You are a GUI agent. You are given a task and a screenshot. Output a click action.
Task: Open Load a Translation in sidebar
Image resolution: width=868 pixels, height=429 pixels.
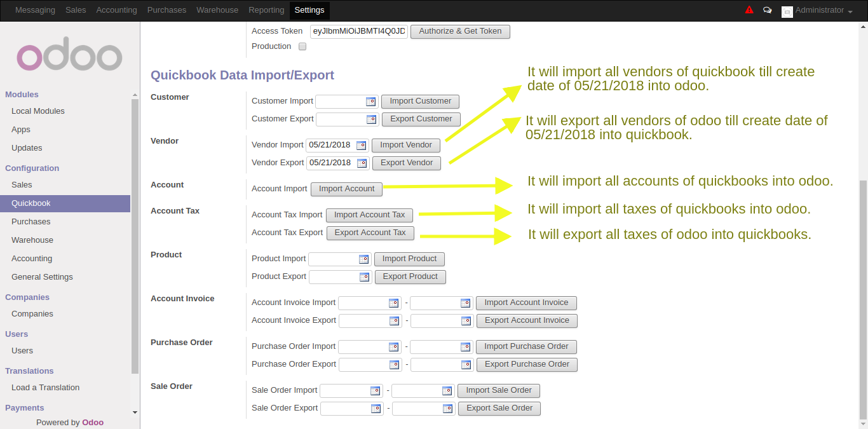pyautogui.click(x=46, y=388)
